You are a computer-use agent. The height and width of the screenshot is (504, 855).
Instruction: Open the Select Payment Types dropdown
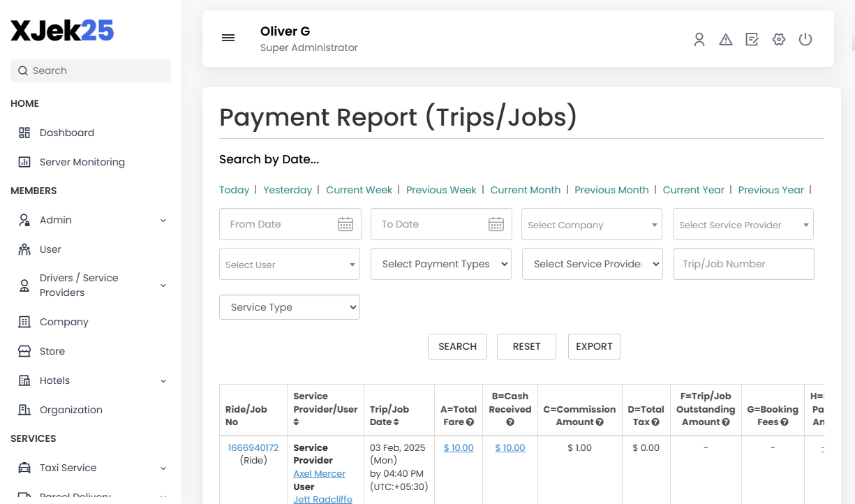440,264
